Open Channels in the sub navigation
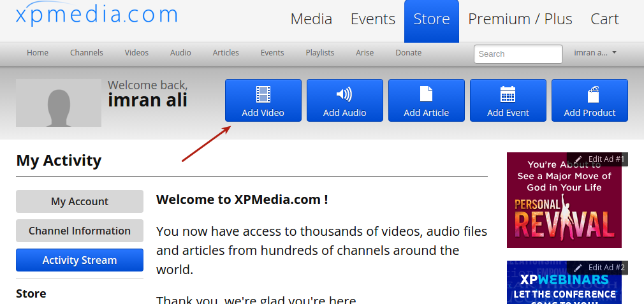This screenshot has width=644, height=304. 86,53
